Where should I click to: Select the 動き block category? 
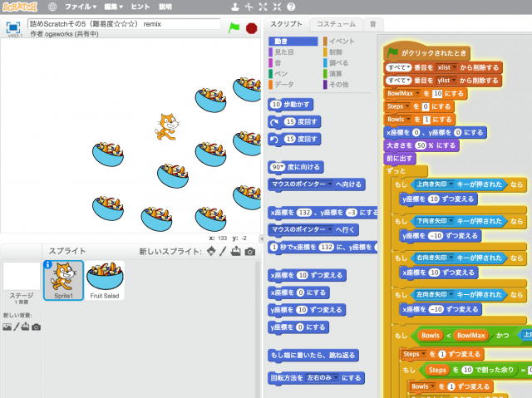pos(293,41)
